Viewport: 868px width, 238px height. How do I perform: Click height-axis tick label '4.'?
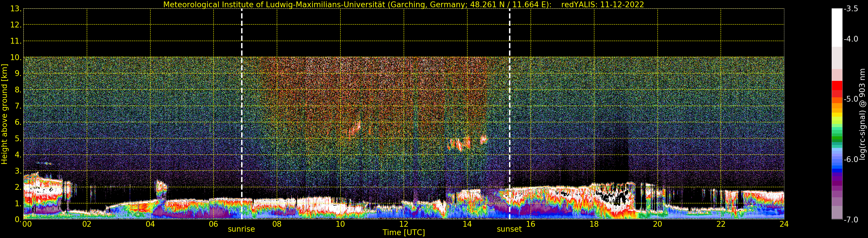(x=18, y=155)
